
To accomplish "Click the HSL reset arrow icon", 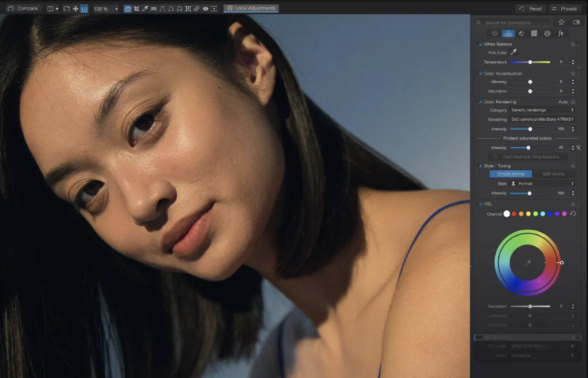I will point(573,214).
